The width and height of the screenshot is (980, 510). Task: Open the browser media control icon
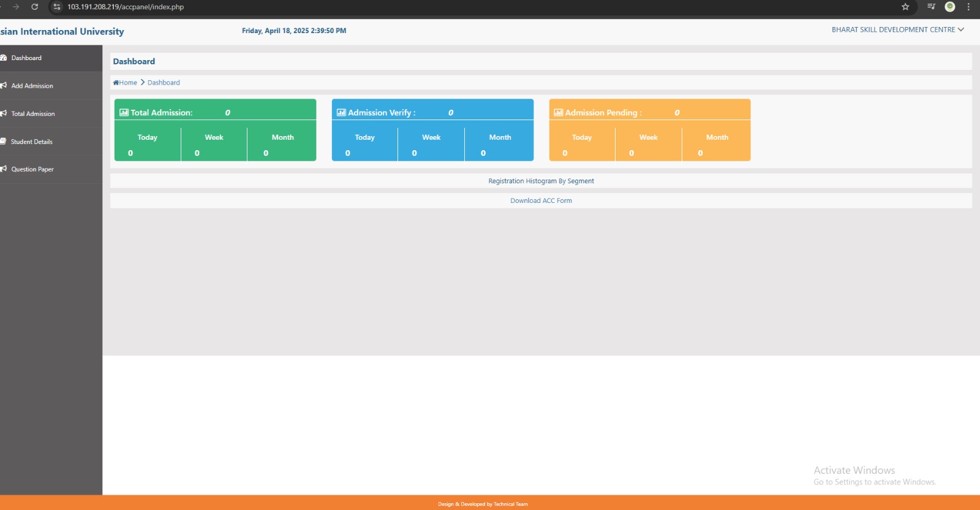(931, 7)
